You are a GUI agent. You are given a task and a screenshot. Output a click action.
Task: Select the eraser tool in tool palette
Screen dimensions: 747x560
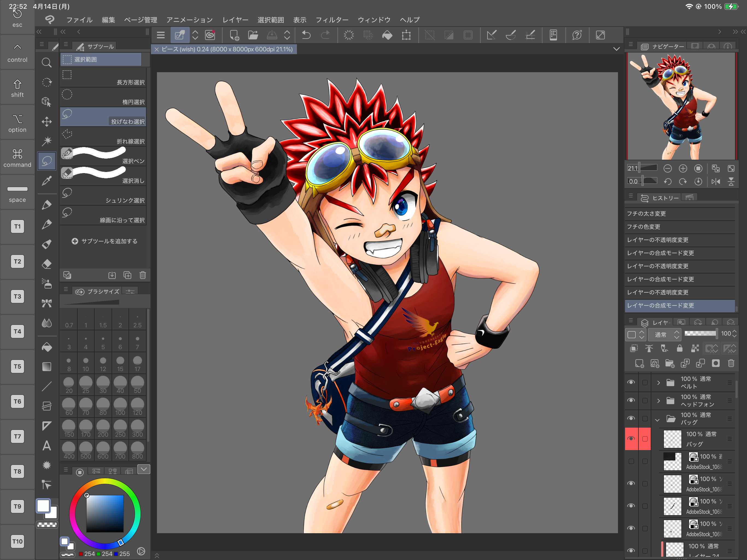[x=46, y=264]
